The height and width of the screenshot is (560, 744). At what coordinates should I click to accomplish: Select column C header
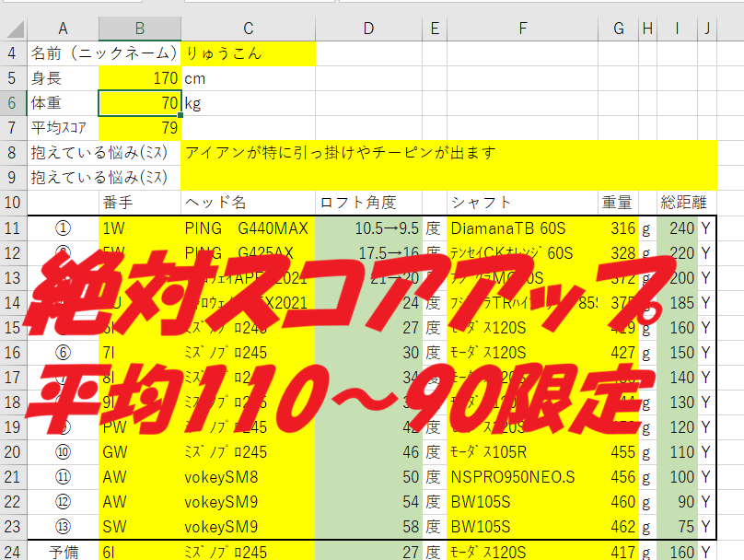[249, 29]
